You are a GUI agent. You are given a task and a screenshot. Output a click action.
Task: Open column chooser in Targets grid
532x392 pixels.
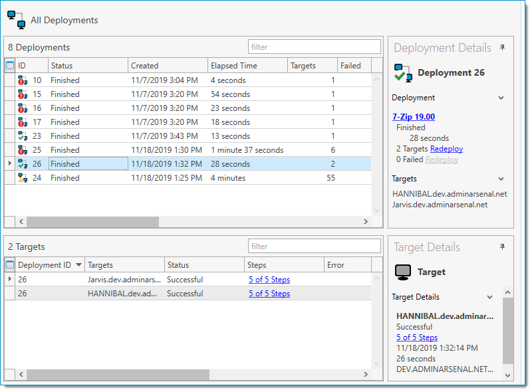tap(10, 265)
